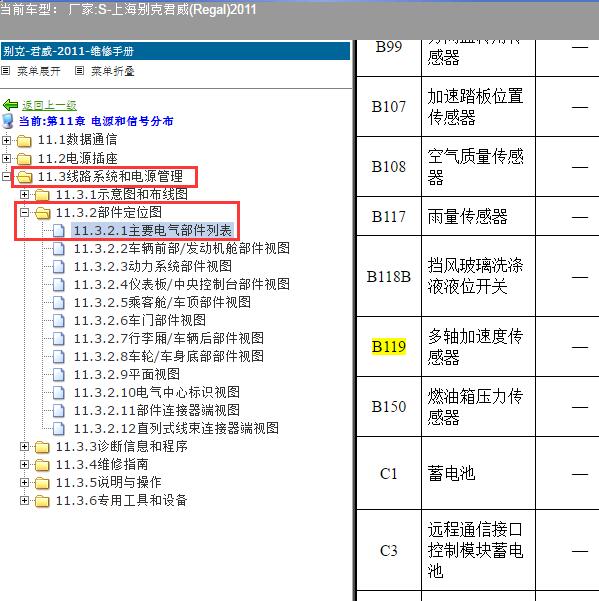This screenshot has height=601, width=599.
Task: Click the folder icon of 11.3.1示意图和布线图
Action: (x=42, y=195)
